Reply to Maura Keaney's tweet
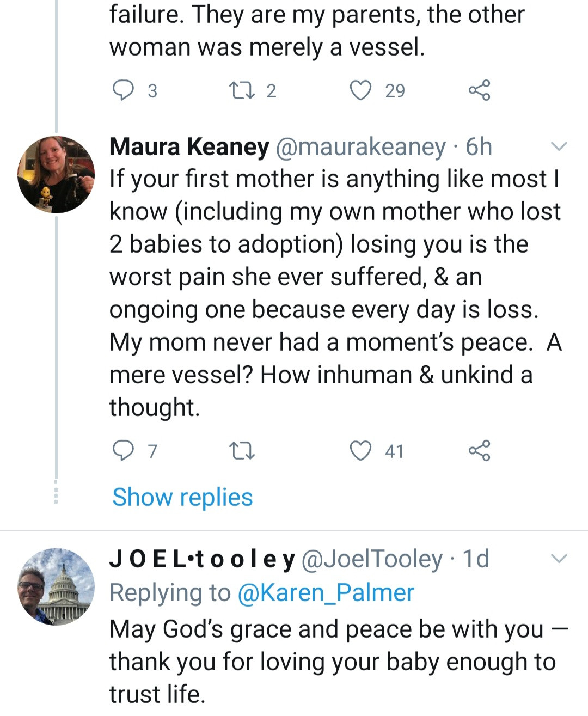The height and width of the screenshot is (716, 588). (x=123, y=451)
